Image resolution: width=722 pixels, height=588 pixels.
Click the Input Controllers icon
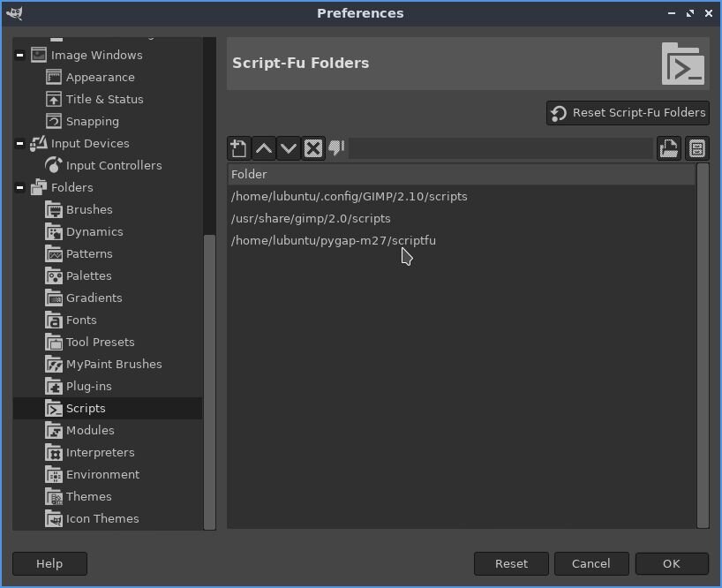pos(54,165)
